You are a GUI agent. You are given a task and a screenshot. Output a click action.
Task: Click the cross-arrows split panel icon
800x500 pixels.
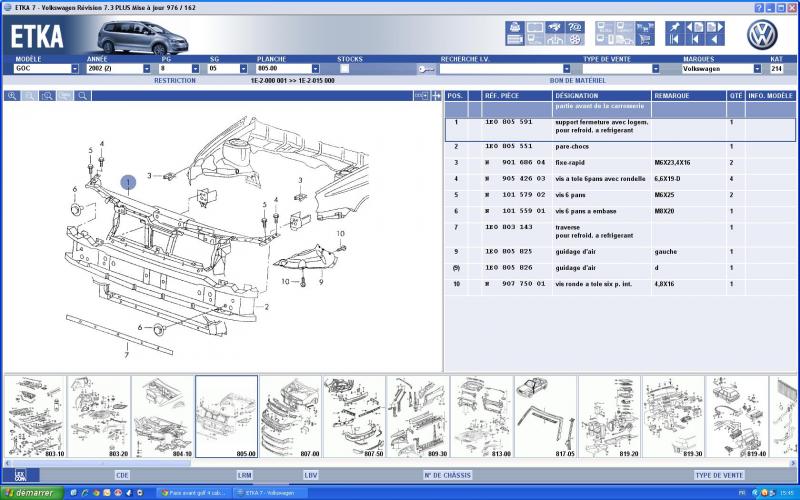[x=436, y=96]
